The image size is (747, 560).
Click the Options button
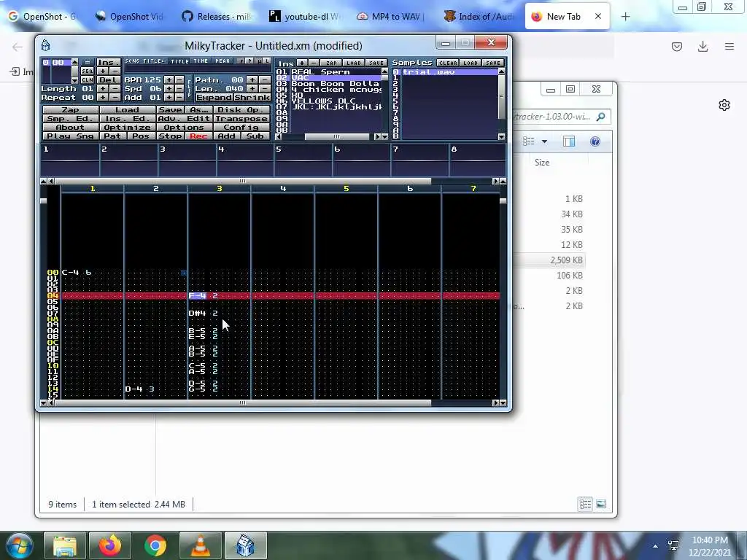click(185, 127)
